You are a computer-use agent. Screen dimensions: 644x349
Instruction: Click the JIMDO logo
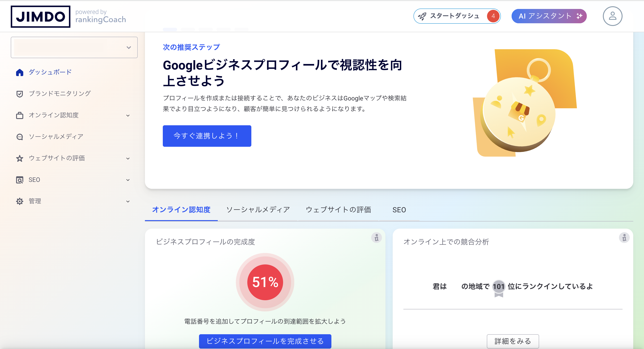40,17
